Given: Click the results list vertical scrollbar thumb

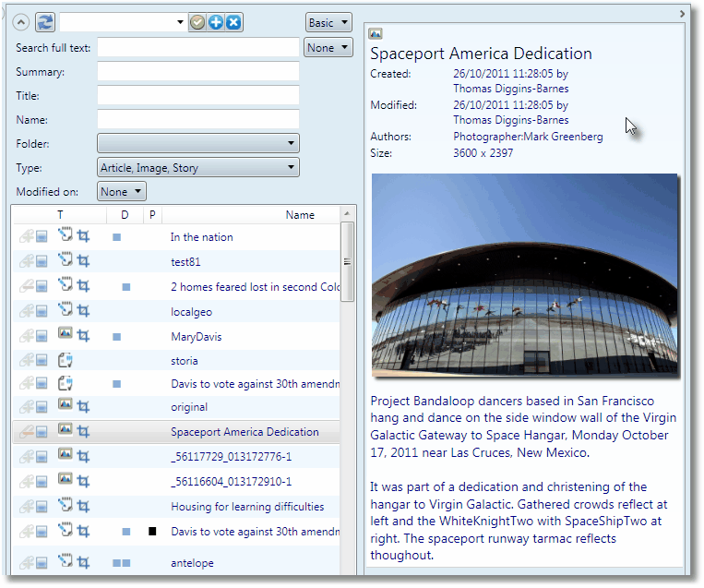Looking at the screenshot, I should (347, 261).
